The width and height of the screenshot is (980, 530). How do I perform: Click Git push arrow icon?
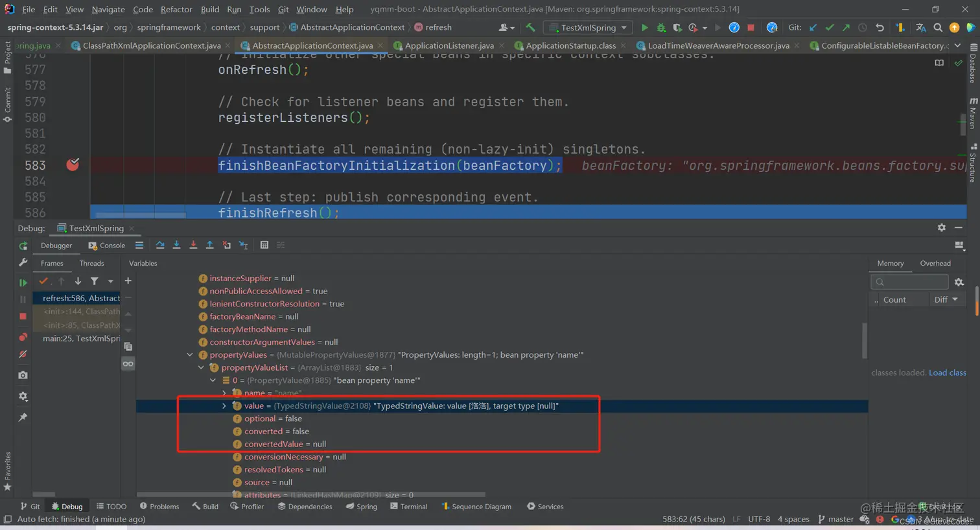pyautogui.click(x=846, y=27)
